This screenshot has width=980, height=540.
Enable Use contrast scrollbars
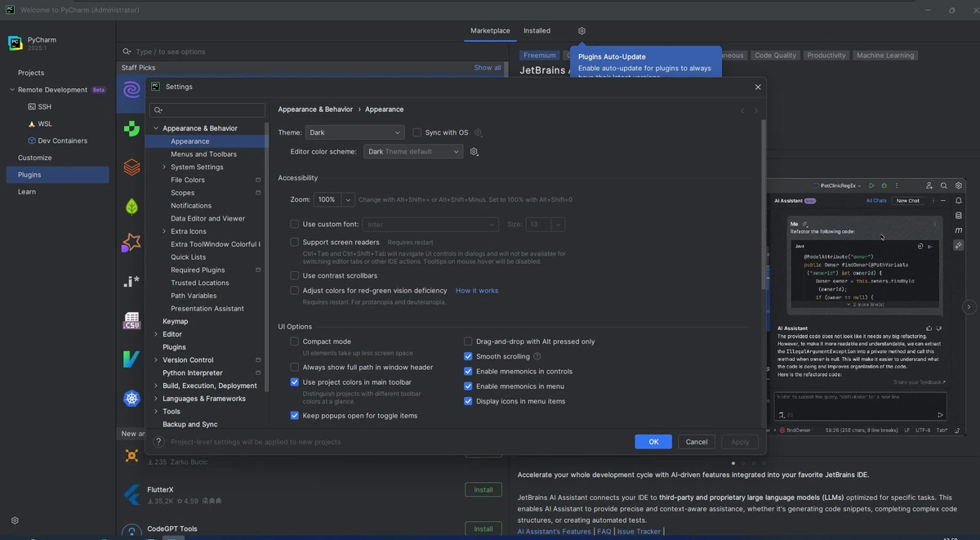295,275
